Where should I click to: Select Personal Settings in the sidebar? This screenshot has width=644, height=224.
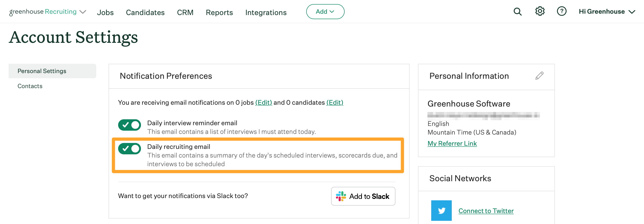point(42,71)
